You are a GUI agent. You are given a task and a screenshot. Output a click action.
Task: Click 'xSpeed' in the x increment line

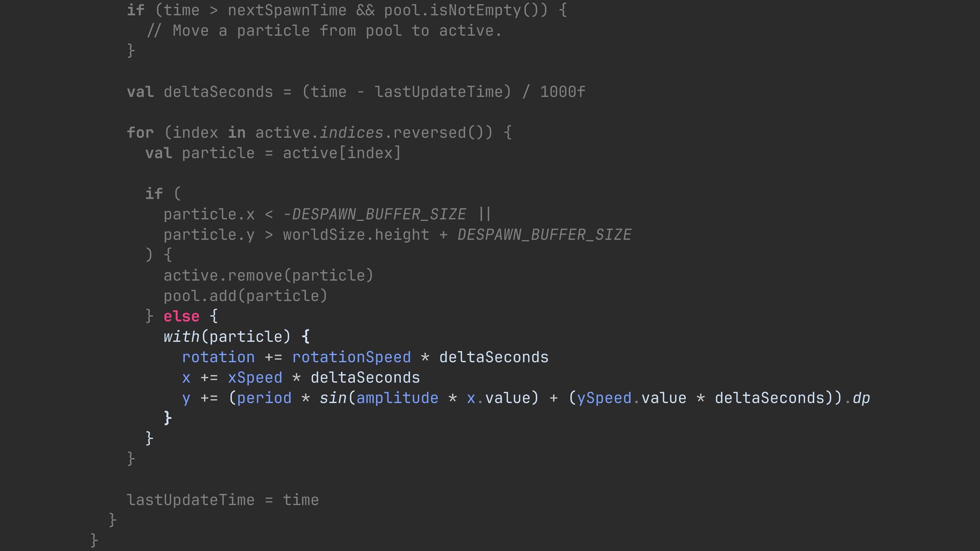click(x=255, y=378)
